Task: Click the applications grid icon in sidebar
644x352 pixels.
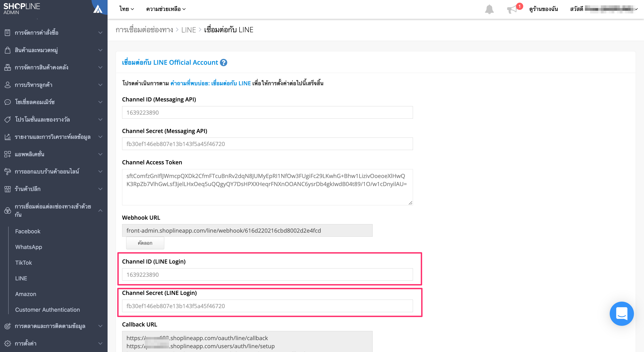Action: tap(7, 154)
